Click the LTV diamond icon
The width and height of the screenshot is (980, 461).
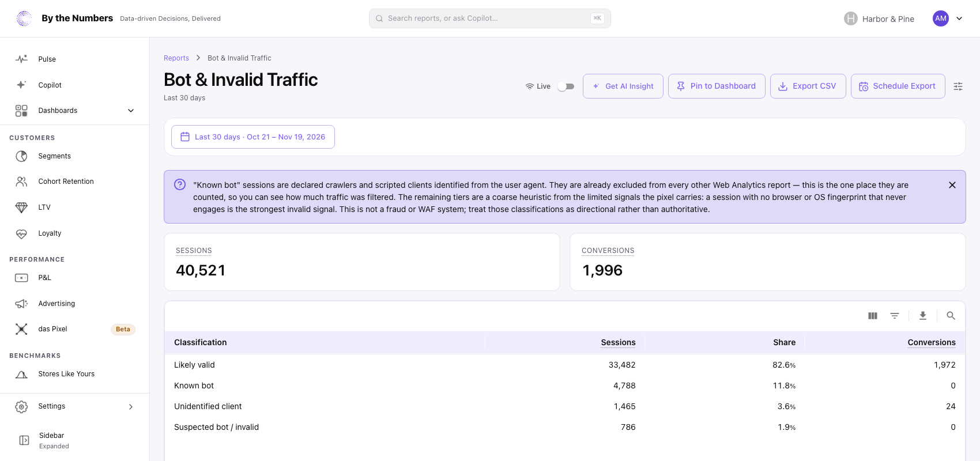pyautogui.click(x=21, y=207)
